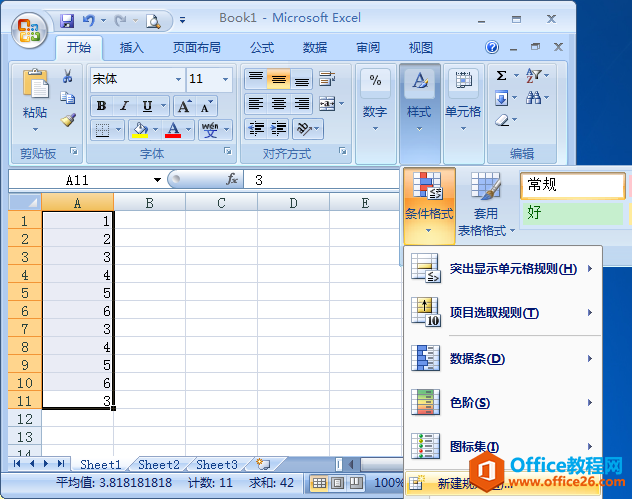
Task: Save the workbook with the floppy icon
Action: pyautogui.click(x=67, y=21)
